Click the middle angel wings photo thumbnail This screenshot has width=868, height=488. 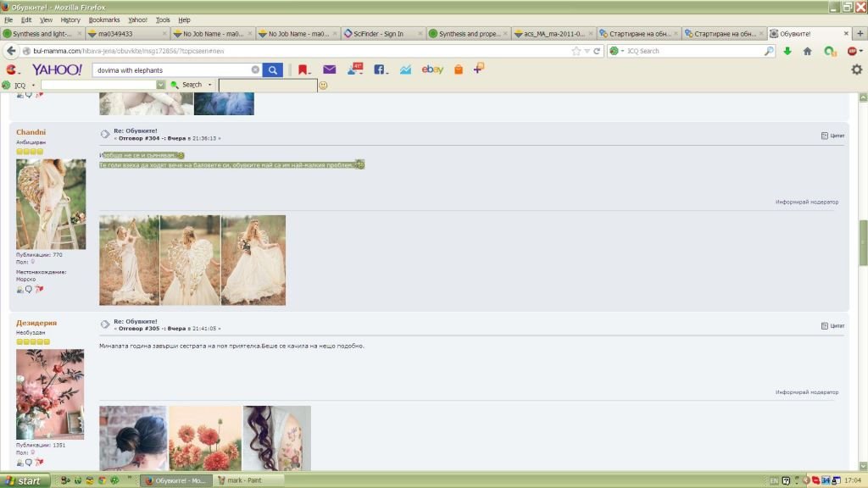(x=190, y=260)
